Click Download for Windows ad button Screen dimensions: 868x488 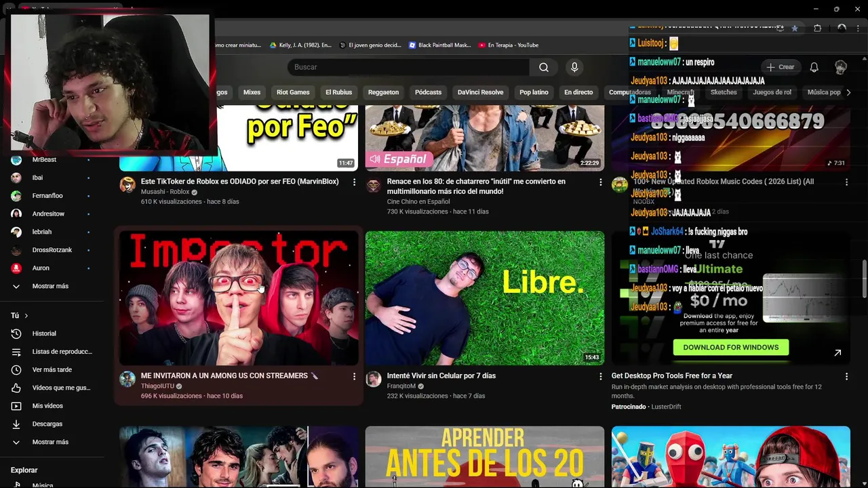[x=730, y=347]
